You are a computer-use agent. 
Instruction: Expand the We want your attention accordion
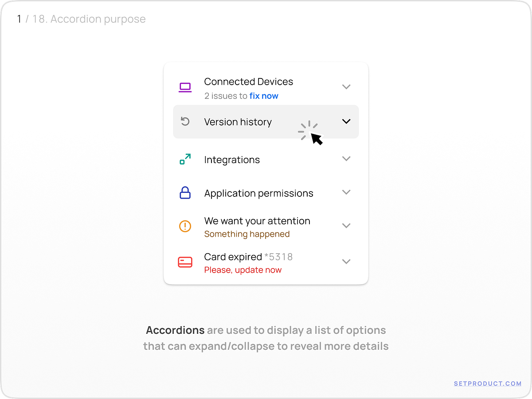346,226
